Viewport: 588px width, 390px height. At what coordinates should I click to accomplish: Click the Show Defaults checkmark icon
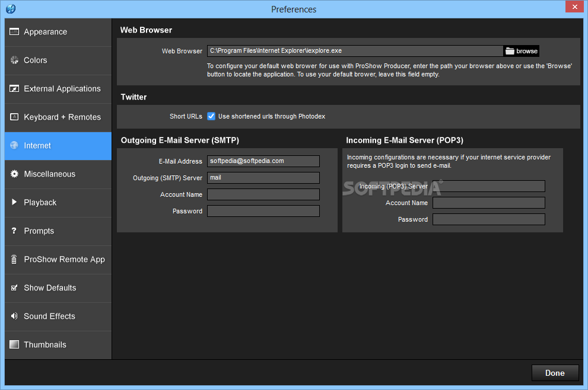coord(14,287)
